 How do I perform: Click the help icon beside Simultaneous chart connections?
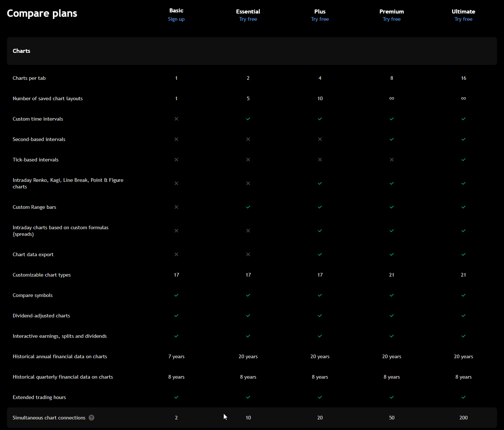click(91, 418)
